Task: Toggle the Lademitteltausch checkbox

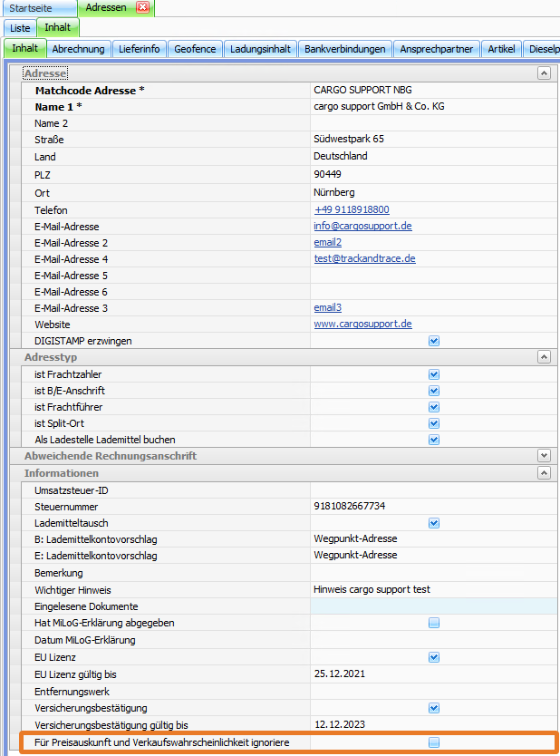Action: click(434, 523)
